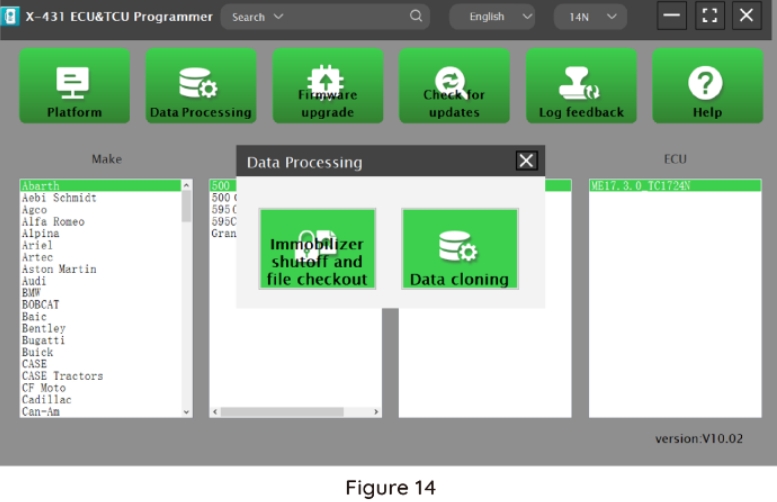Select Bentley in the Make list
The height and width of the screenshot is (502, 777).
pos(100,329)
